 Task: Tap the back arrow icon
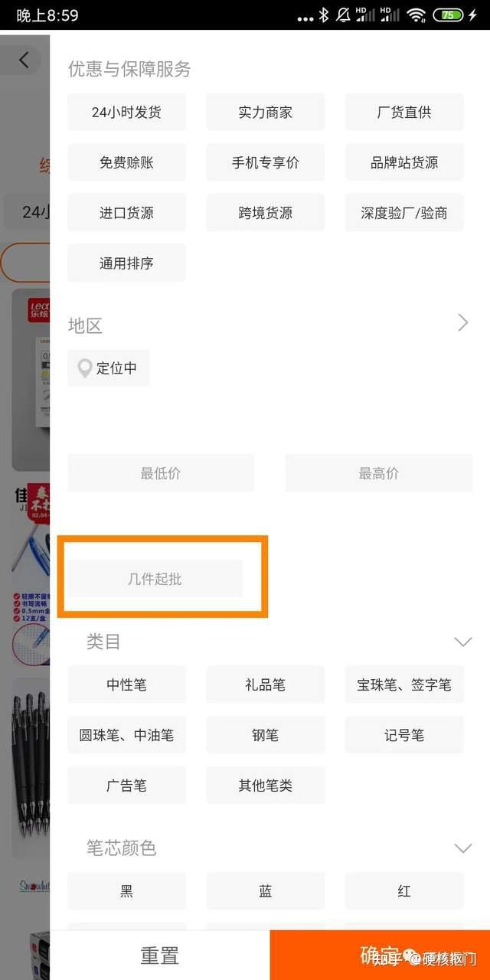pos(24,60)
